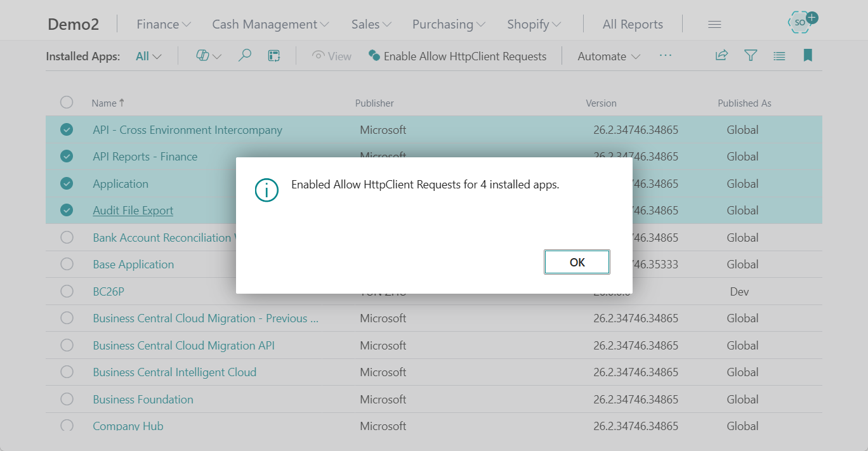868x451 pixels.
Task: Click the list options icon near the bookmark
Action: click(779, 55)
